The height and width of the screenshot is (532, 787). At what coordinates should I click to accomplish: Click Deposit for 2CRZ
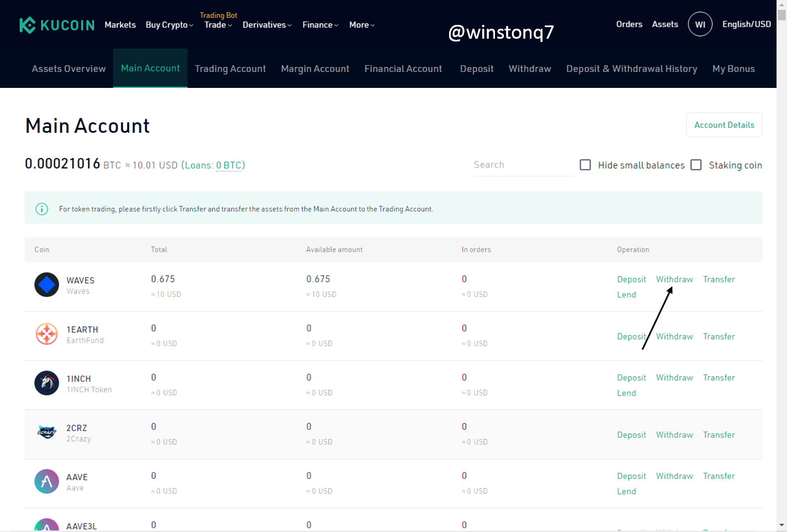pyautogui.click(x=632, y=435)
